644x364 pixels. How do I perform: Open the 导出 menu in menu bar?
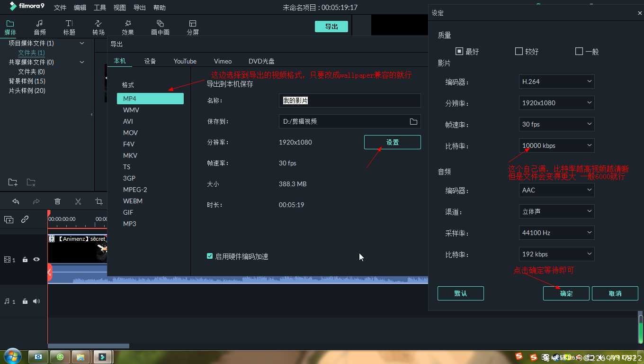coord(140,8)
